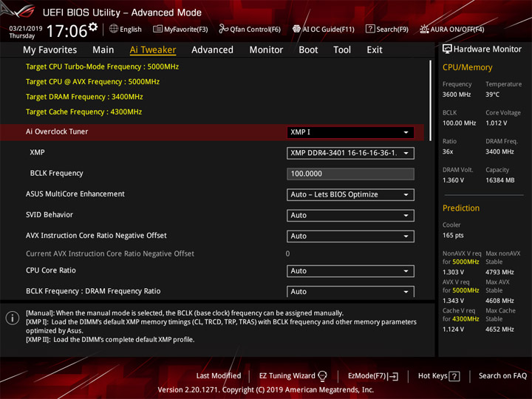This screenshot has width=532, height=399.
Task: Toggle AURA ON/OFF(F4) lighting
Action: click(451, 29)
